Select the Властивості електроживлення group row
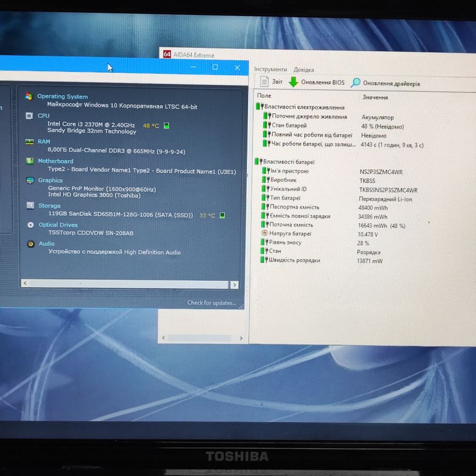Image resolution: width=476 pixels, height=476 pixels. point(300,107)
